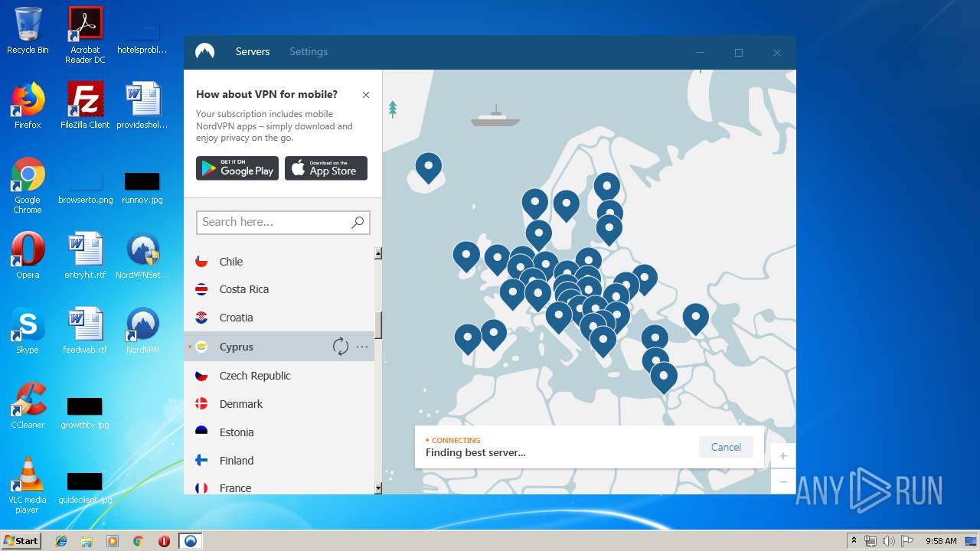
Task: Click the Georgia server pin on map
Action: point(696,318)
